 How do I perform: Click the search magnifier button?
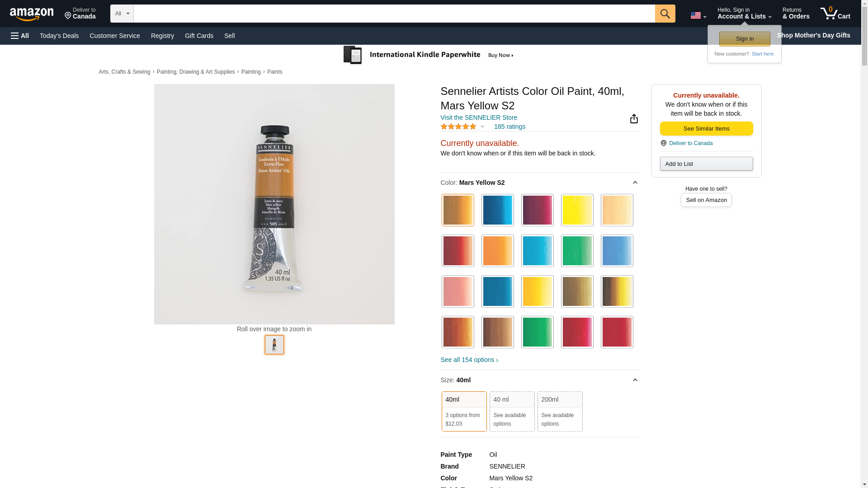tap(665, 14)
